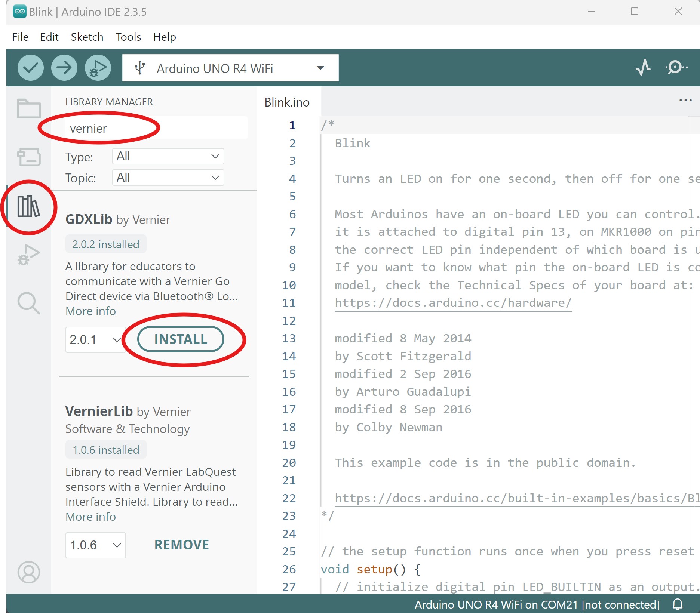Open the Serial Monitor
The image size is (700, 613).
[676, 68]
